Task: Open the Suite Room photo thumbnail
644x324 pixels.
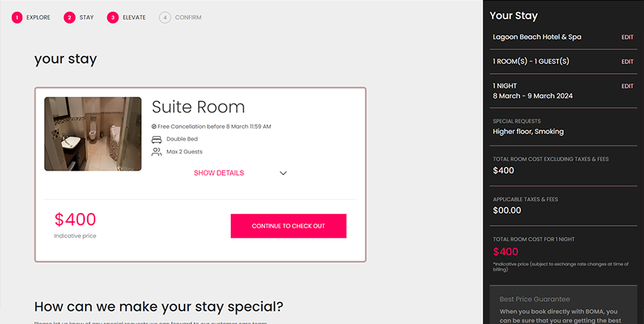Action: point(93,134)
